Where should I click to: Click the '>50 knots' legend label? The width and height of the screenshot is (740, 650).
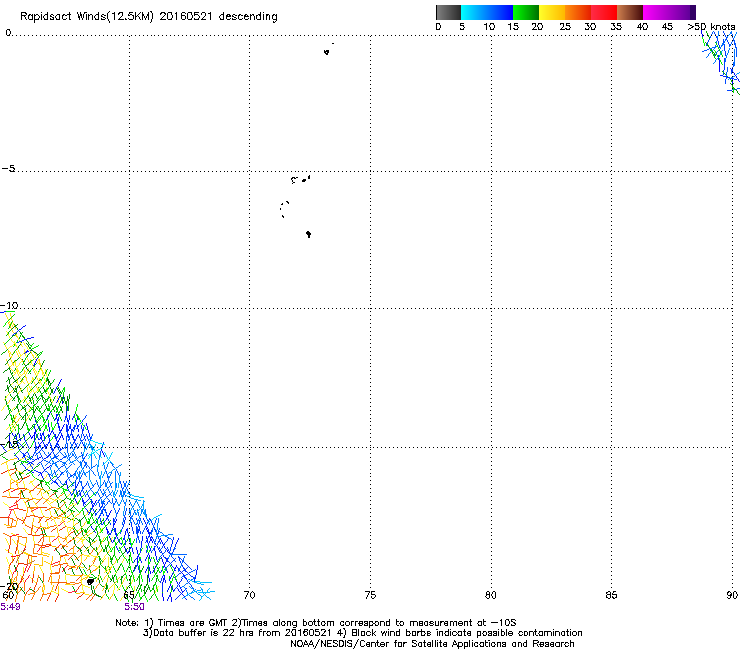coord(711,27)
